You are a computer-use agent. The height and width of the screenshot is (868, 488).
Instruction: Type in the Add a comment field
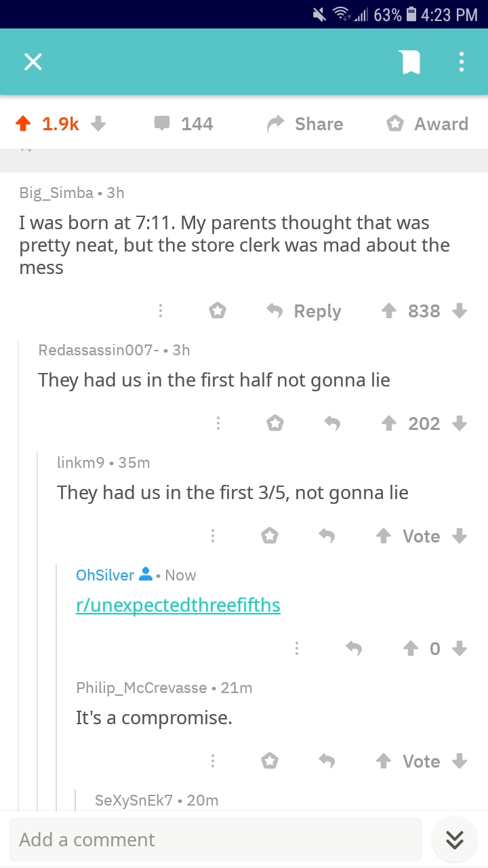pos(215,840)
